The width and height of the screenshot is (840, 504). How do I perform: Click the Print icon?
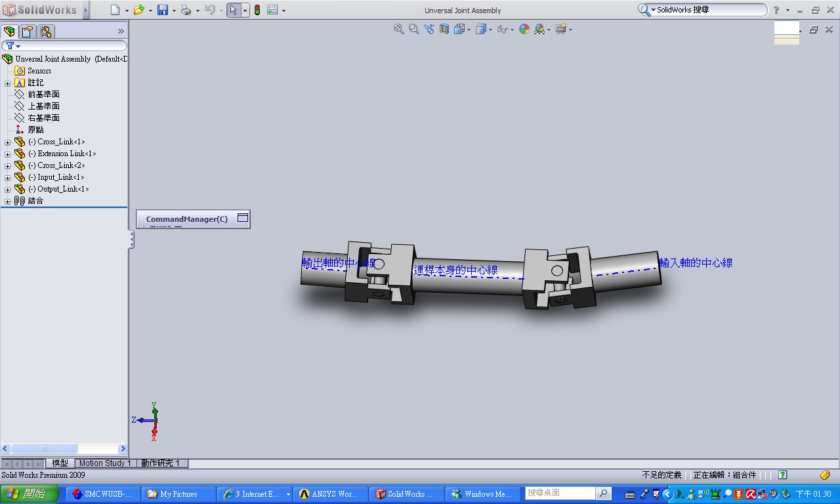click(186, 10)
